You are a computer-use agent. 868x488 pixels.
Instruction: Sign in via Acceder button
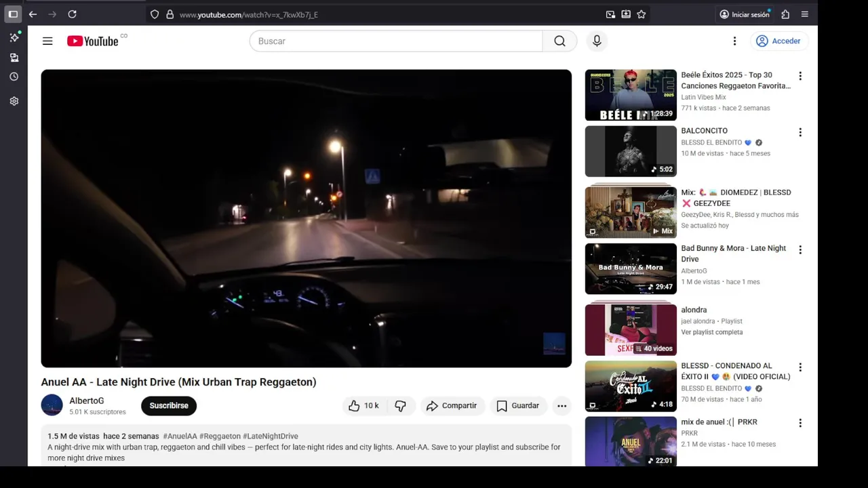[778, 41]
